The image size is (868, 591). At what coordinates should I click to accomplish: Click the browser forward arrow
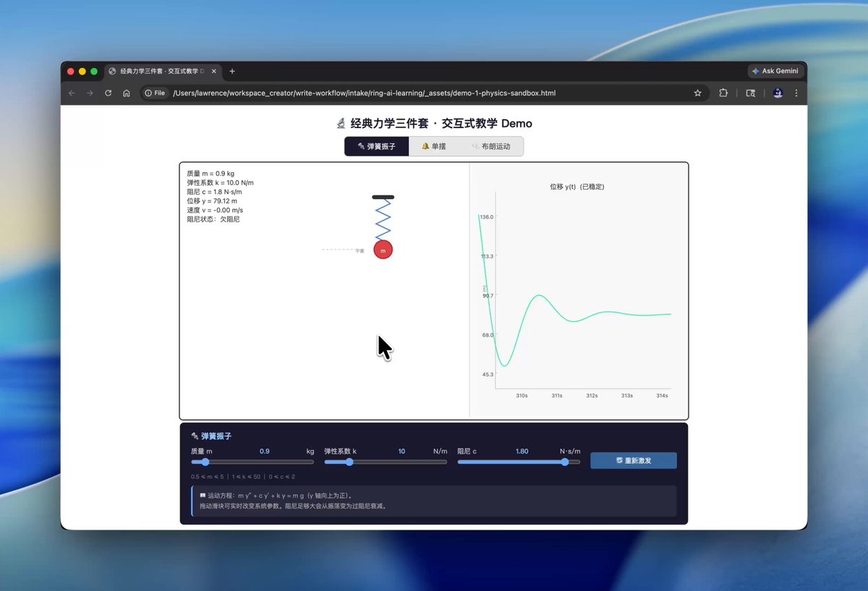[90, 93]
